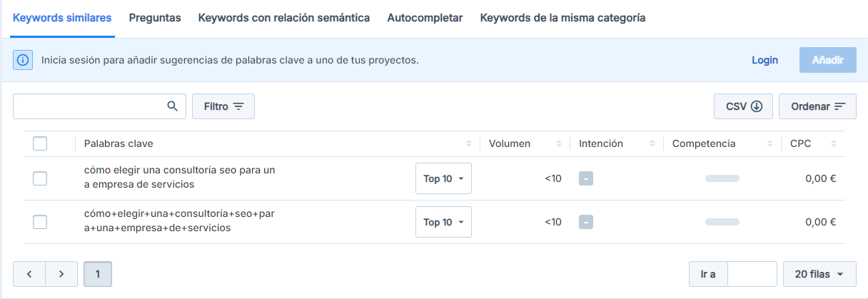868x299 pixels.
Task: Open Keywords de la misma categoría tab
Action: (x=562, y=18)
